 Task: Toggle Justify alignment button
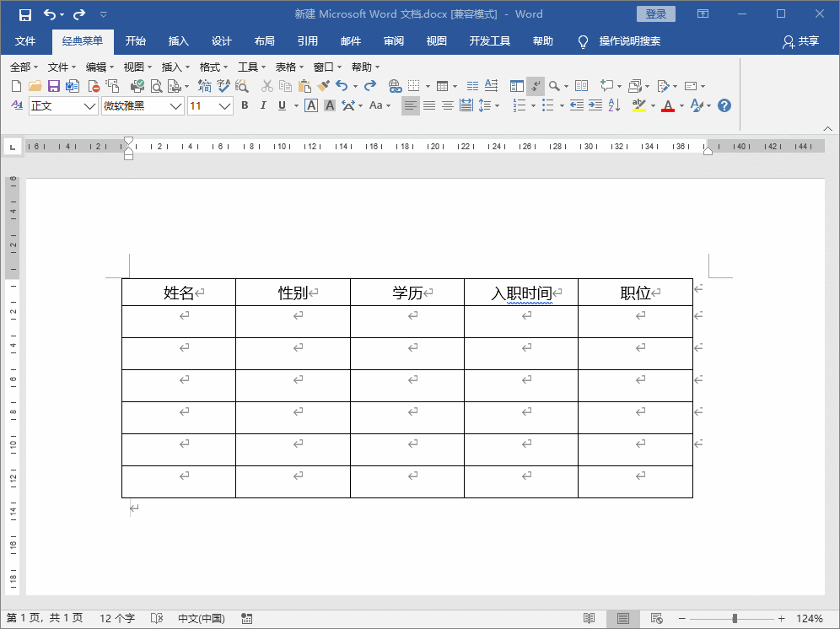coord(429,105)
